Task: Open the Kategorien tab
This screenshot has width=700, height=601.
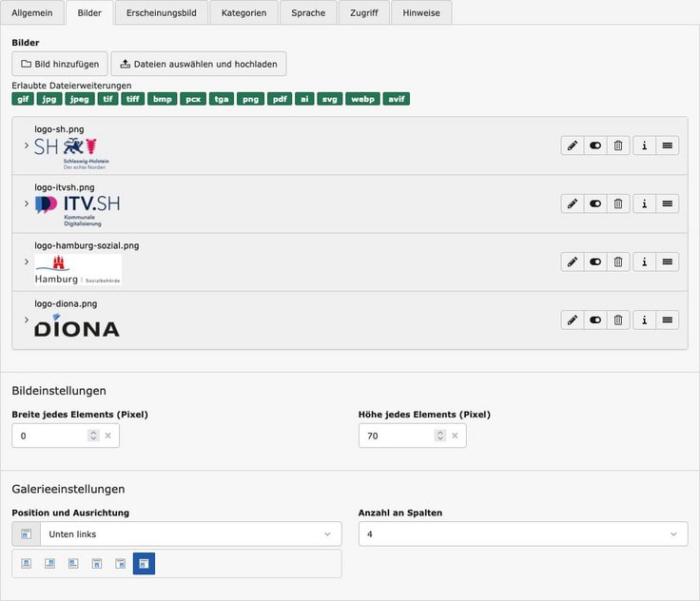Action: [x=244, y=13]
